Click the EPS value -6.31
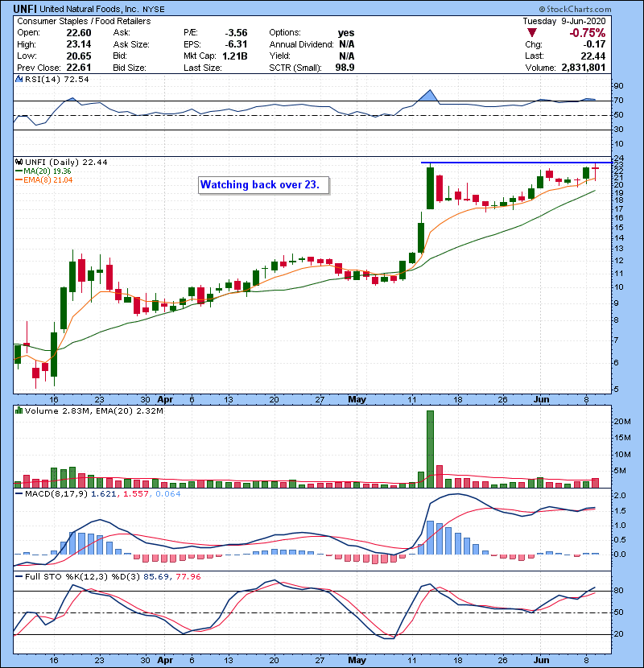This screenshot has height=668, width=644. [236, 44]
